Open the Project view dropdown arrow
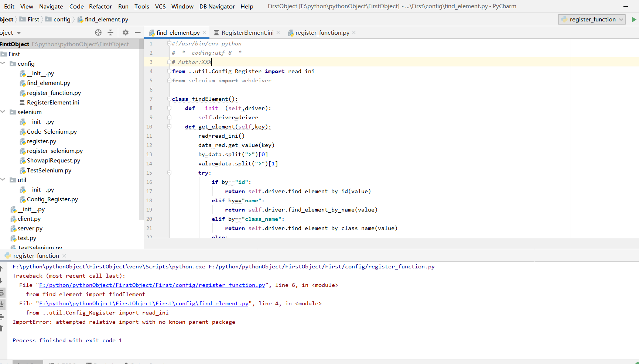This screenshot has width=639, height=364. [x=19, y=33]
